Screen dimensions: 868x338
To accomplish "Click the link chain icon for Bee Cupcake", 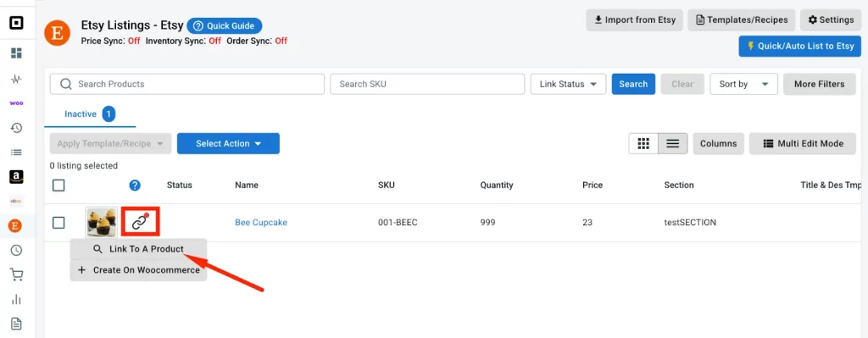I will click(141, 223).
